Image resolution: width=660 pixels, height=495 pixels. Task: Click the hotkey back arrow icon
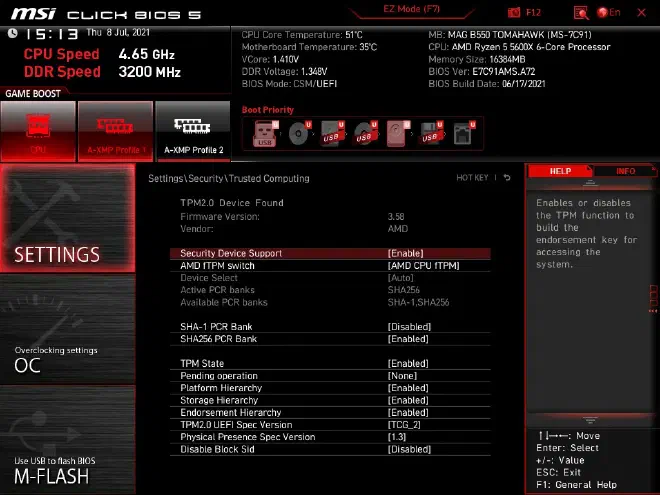click(x=507, y=178)
